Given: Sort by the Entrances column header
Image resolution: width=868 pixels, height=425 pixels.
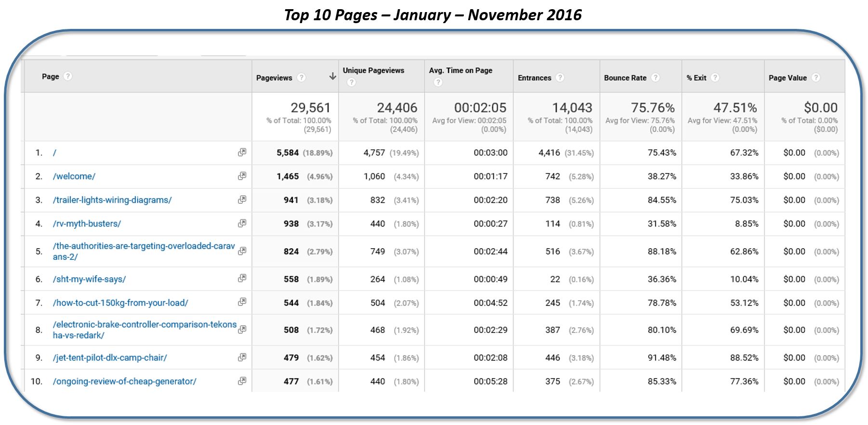Looking at the screenshot, I should [x=534, y=78].
